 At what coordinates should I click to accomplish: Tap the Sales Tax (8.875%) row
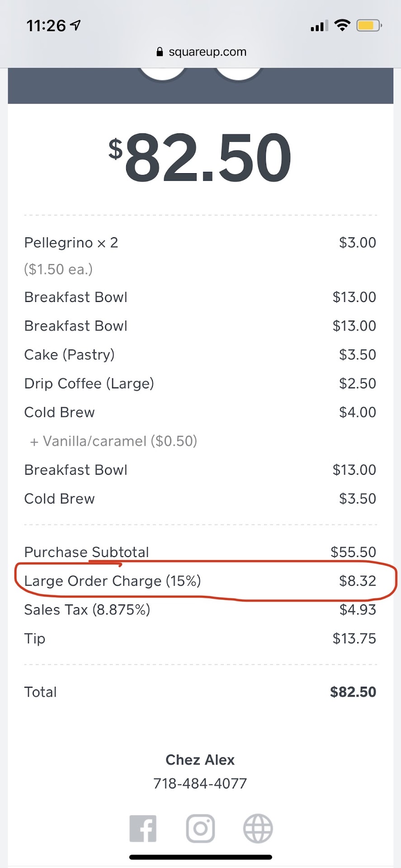point(87,610)
